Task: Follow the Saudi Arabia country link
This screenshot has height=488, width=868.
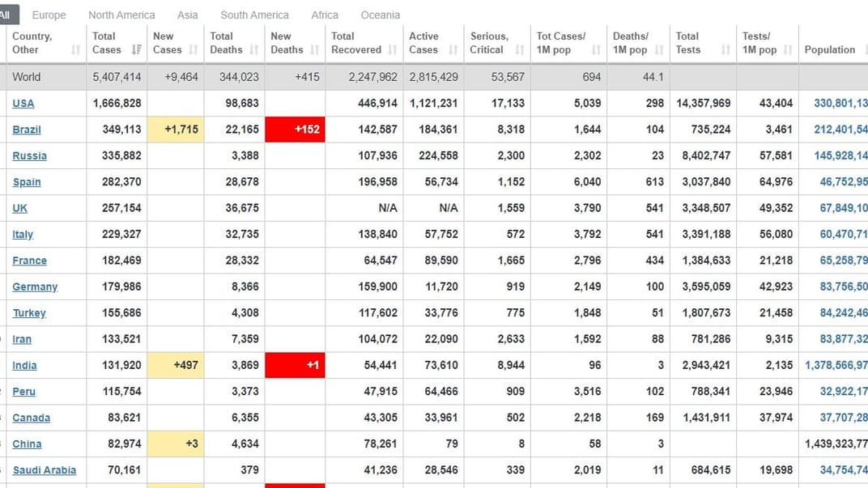Action: pyautogui.click(x=45, y=470)
